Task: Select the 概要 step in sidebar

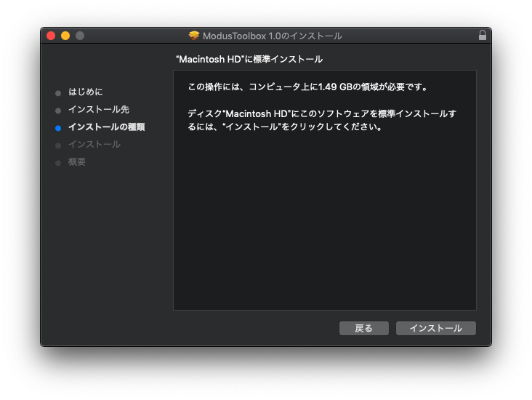Action: pyautogui.click(x=77, y=162)
